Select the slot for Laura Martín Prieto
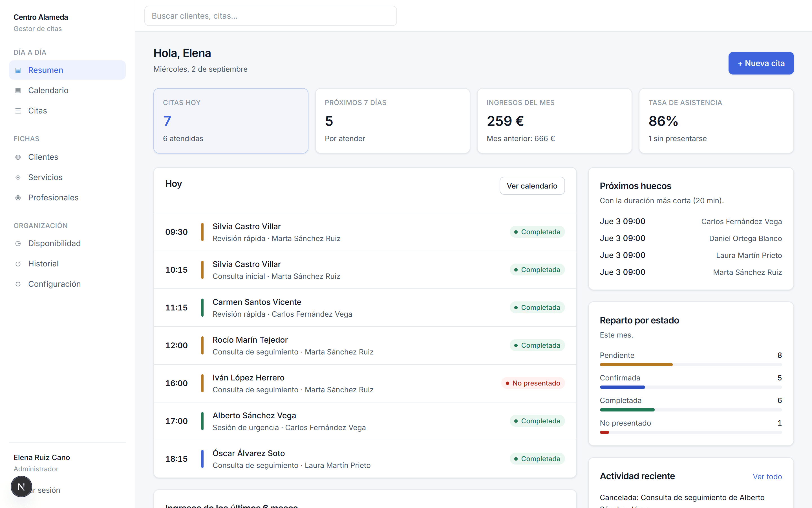The image size is (812, 508). point(690,255)
